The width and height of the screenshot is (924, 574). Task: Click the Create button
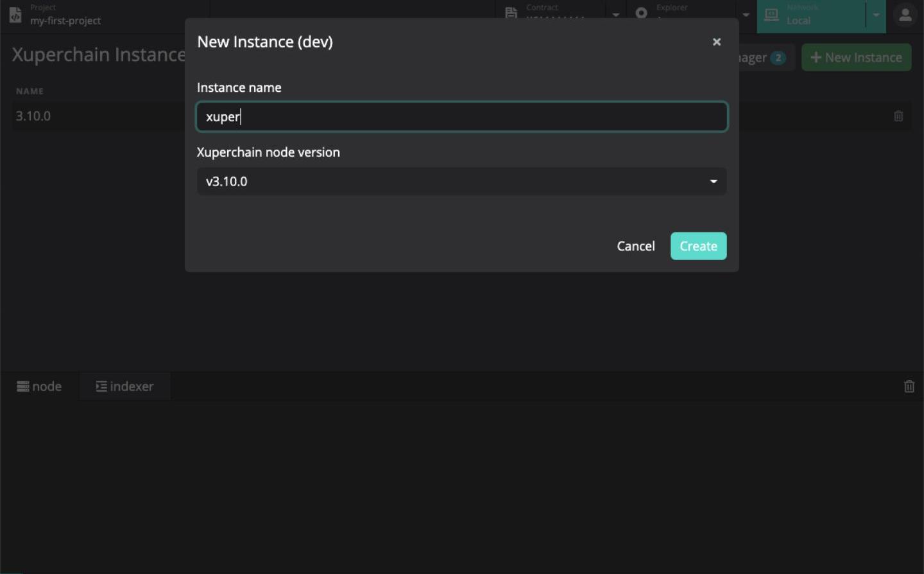pos(698,246)
